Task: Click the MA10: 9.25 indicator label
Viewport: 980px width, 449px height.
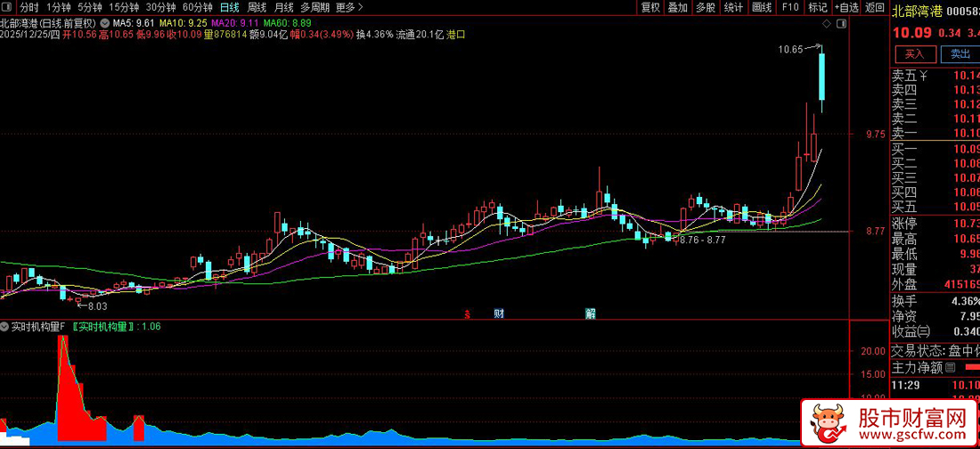Action: 183,24
